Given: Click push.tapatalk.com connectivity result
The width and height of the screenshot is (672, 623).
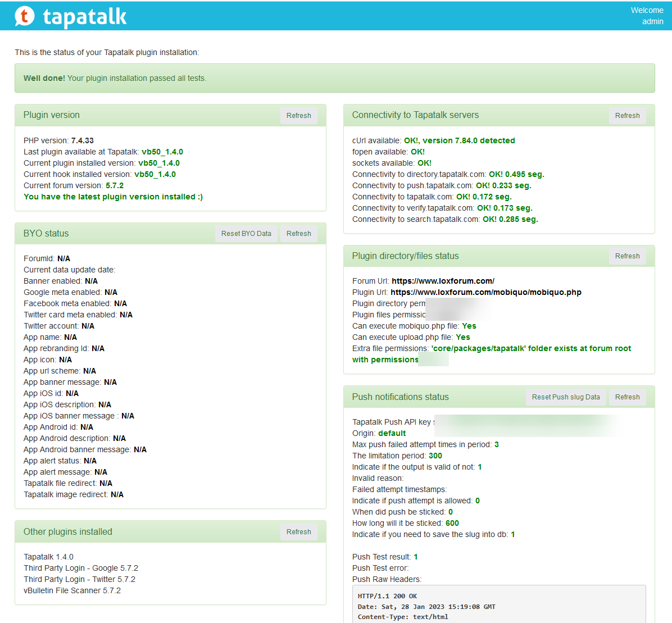Looking at the screenshot, I should click(503, 185).
